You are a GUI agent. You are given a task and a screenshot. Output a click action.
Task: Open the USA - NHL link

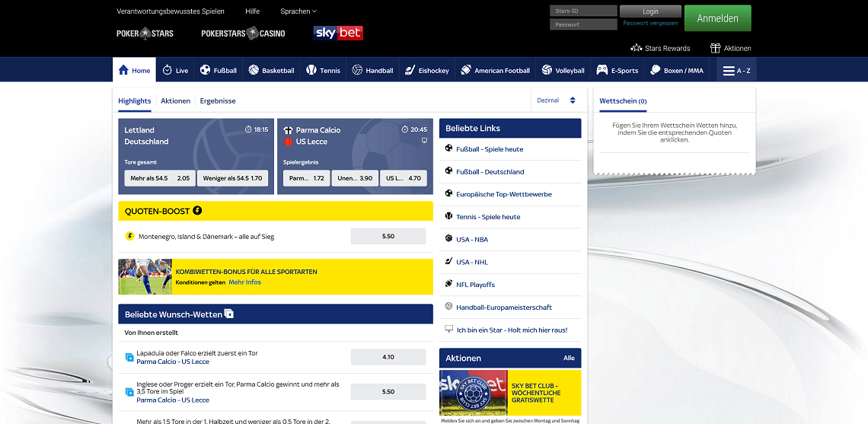[x=472, y=263]
